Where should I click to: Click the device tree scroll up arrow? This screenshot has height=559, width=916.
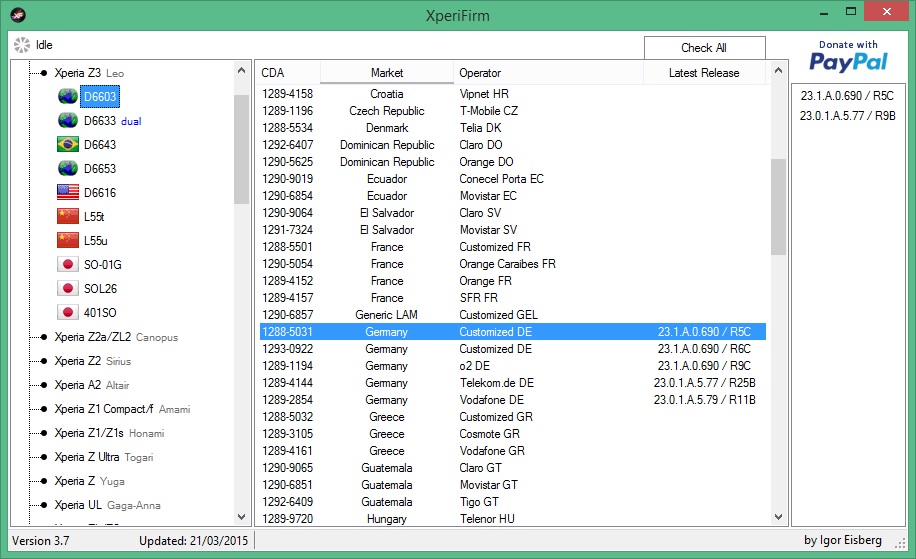[241, 70]
